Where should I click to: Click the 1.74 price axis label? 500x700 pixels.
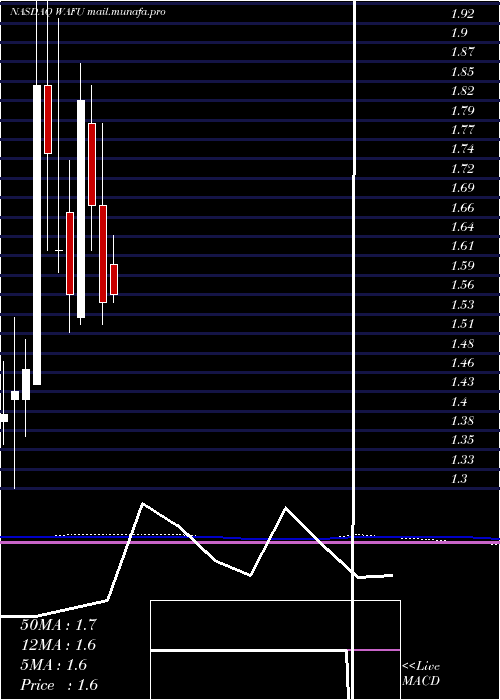pyautogui.click(x=462, y=149)
